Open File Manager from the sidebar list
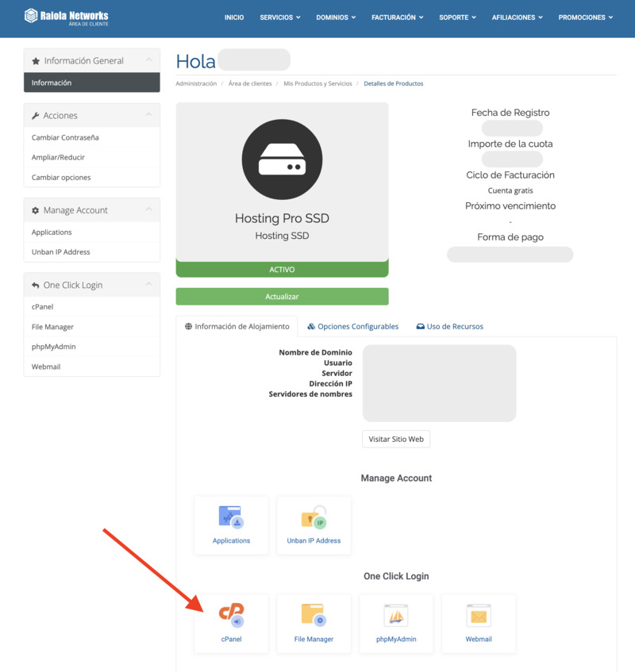 pyautogui.click(x=92, y=327)
